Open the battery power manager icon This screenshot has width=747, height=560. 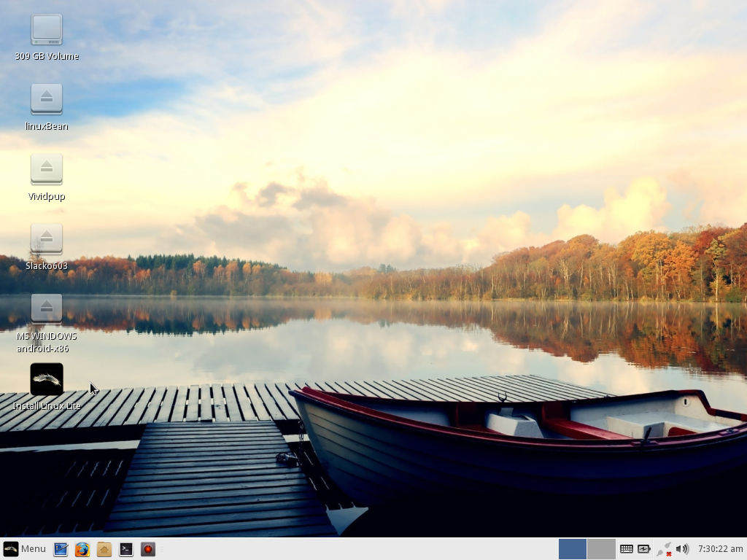pyautogui.click(x=643, y=549)
